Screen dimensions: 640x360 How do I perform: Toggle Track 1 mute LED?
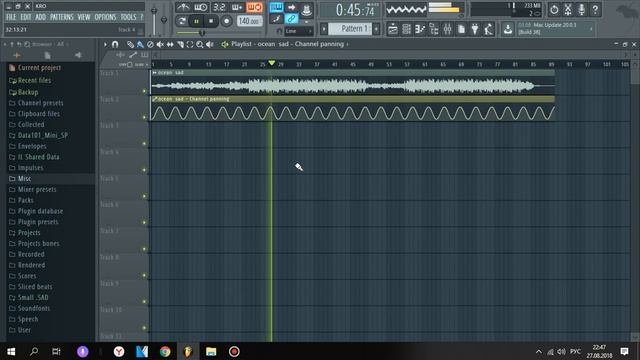pos(144,91)
